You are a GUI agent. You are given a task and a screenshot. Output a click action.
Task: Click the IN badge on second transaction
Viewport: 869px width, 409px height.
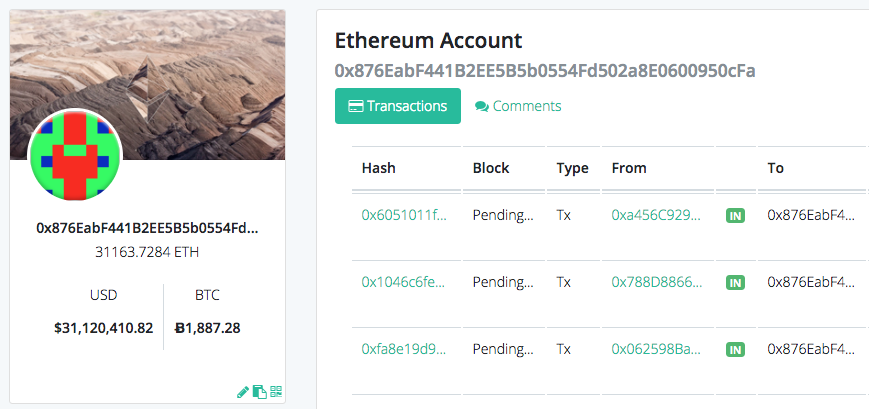coord(735,283)
